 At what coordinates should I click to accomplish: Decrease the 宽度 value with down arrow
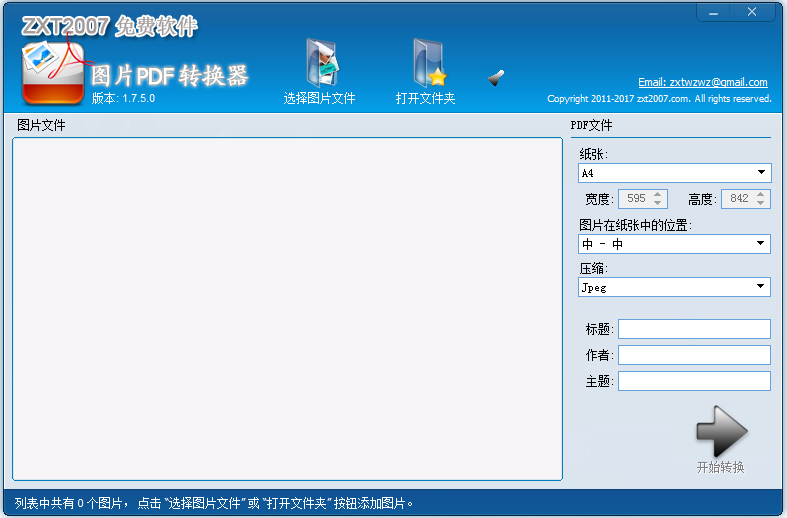tap(658, 203)
